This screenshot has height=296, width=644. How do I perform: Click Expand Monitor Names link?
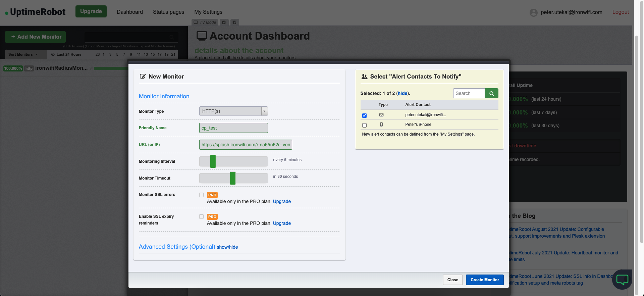pos(157,46)
